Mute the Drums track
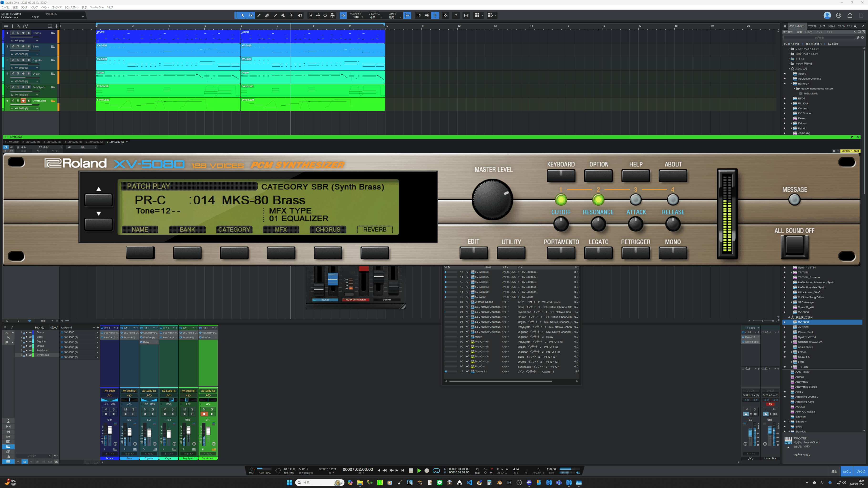Image resolution: width=868 pixels, height=488 pixels. point(12,33)
